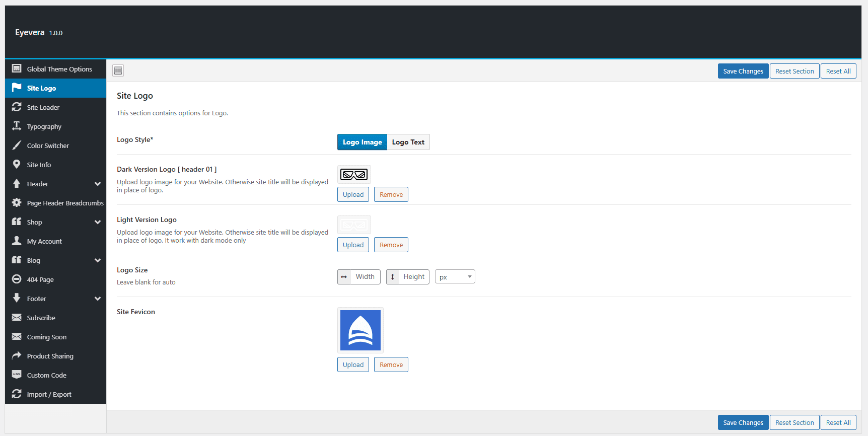Click the Site Logo flag icon
Image resolution: width=868 pixels, height=436 pixels.
pos(17,88)
